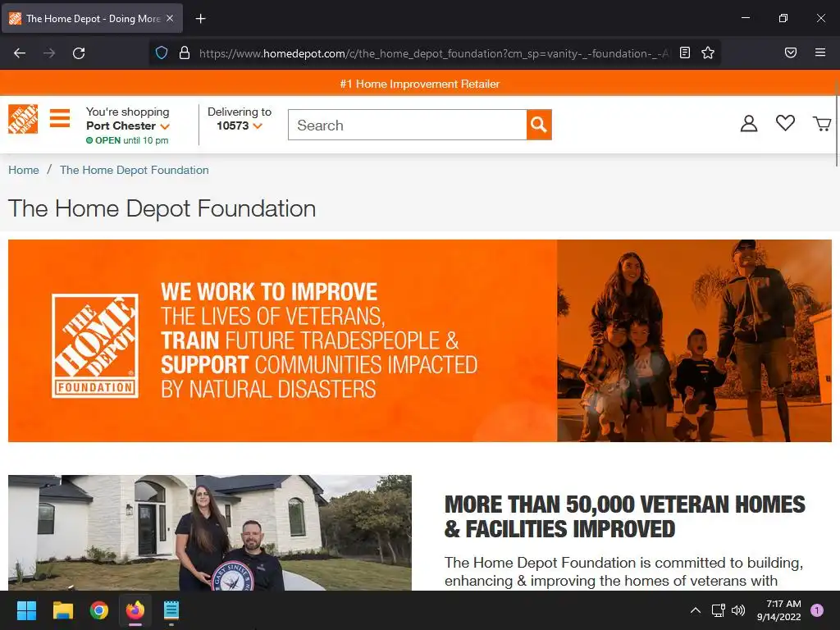The height and width of the screenshot is (630, 840).
Task: Close The Home Depot tab
Action: coord(170,18)
